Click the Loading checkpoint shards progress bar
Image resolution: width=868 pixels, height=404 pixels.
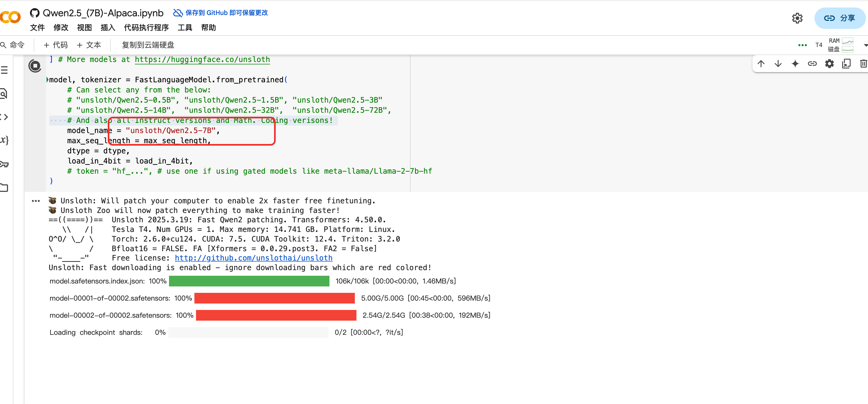coord(248,333)
